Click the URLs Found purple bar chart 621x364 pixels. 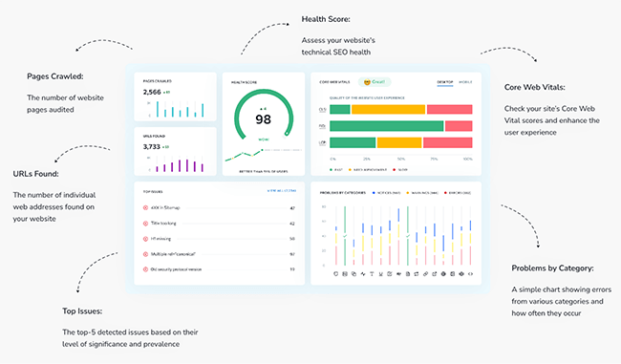176,164
